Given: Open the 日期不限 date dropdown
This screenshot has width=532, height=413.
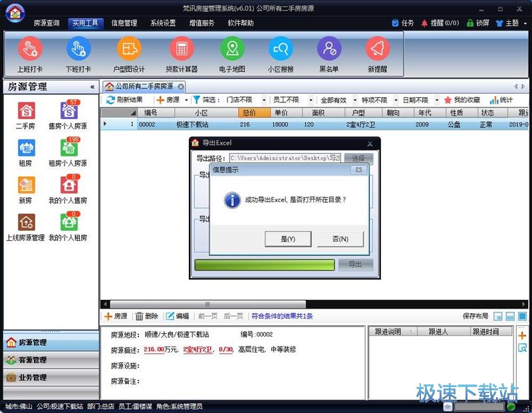Looking at the screenshot, I should click(437, 100).
